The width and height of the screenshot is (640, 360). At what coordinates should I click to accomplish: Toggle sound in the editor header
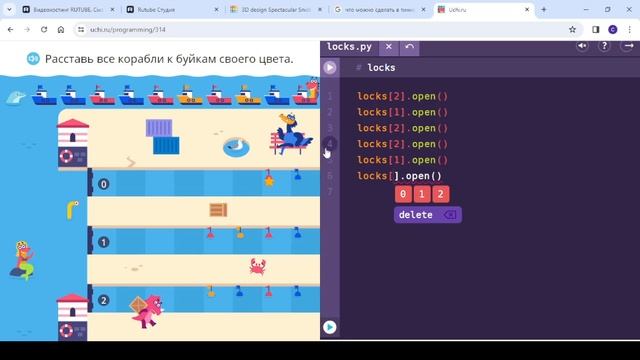[x=582, y=46]
